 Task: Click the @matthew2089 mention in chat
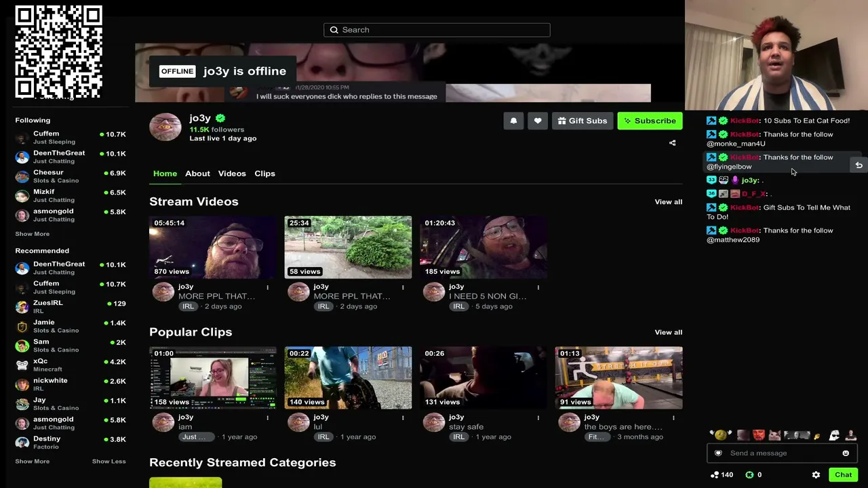pyautogui.click(x=733, y=240)
